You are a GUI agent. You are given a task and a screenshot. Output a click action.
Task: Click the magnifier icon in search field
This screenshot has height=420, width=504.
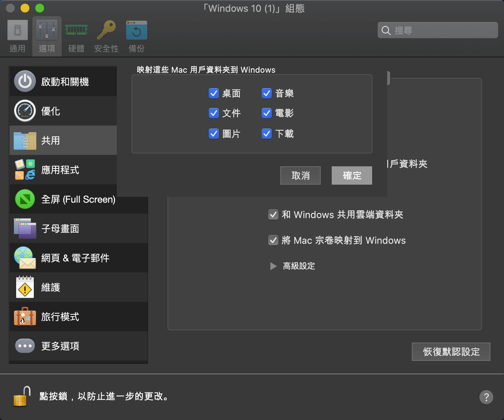pos(386,30)
